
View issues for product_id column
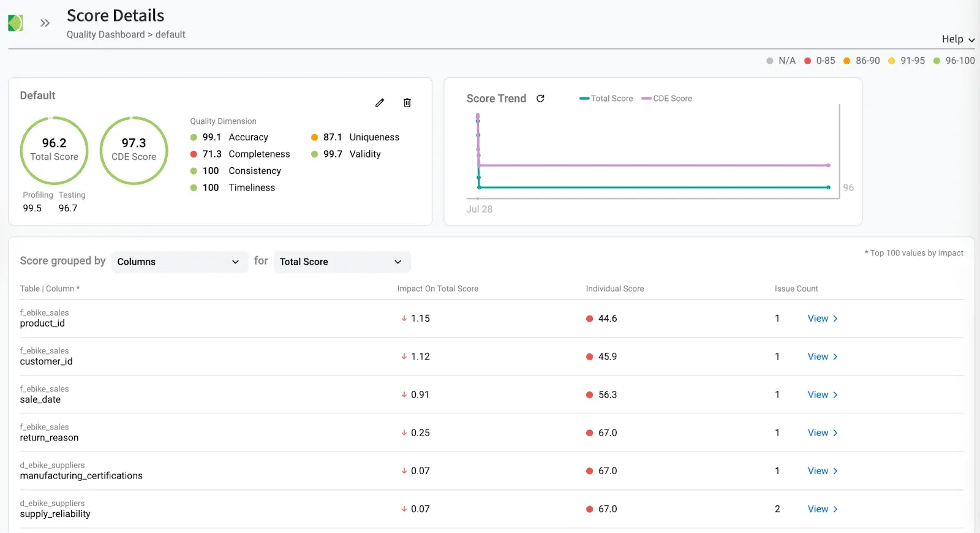(x=818, y=319)
